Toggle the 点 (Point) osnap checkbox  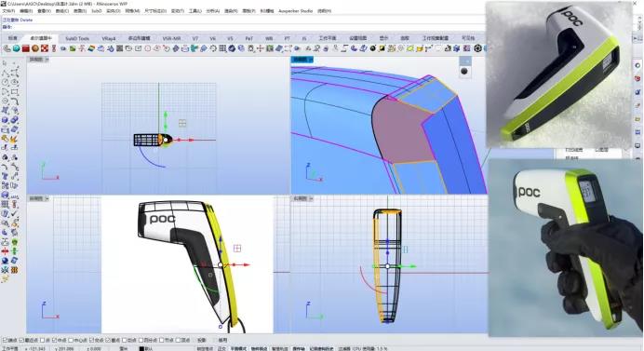click(42, 341)
